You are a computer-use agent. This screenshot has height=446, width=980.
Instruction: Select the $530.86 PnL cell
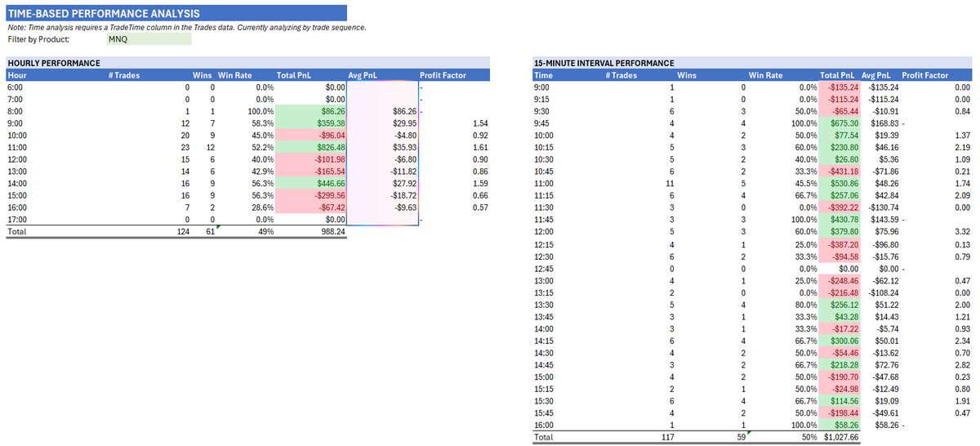point(840,184)
